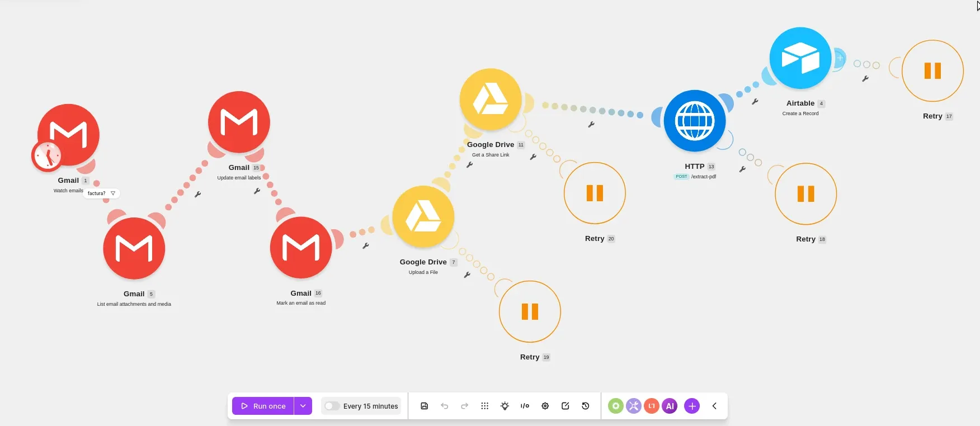The image size is (980, 426).
Task: Click the Upload a File label
Action: [423, 272]
